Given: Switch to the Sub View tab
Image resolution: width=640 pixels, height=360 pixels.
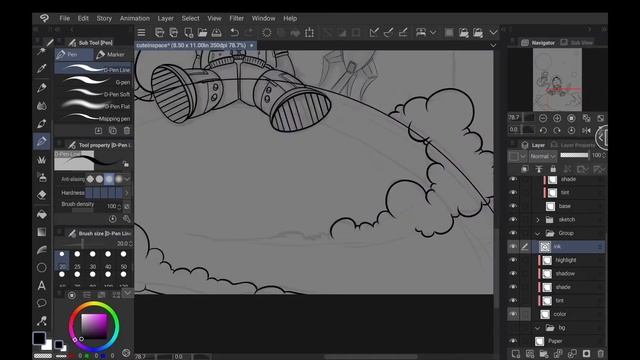Looking at the screenshot, I should coord(577,42).
